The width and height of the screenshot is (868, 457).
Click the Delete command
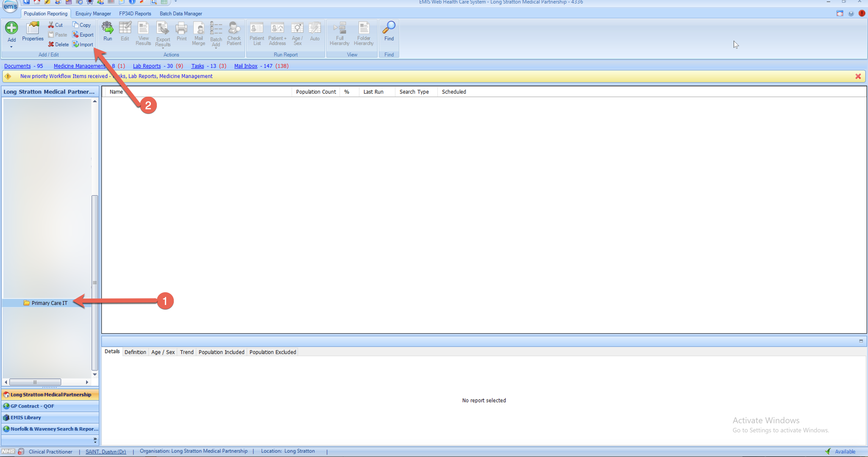pyautogui.click(x=58, y=44)
